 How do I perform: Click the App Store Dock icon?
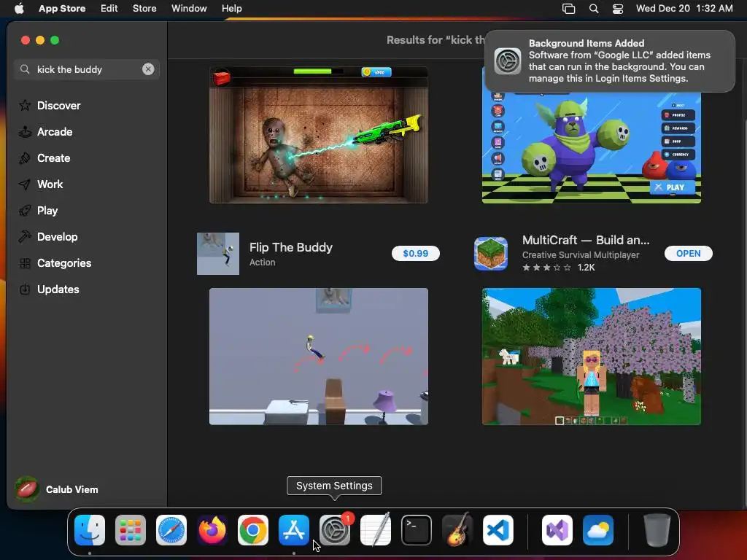(294, 530)
